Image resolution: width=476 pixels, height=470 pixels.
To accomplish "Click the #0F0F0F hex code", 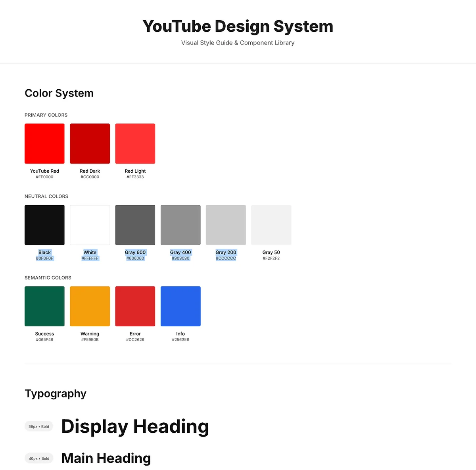I will [44, 258].
